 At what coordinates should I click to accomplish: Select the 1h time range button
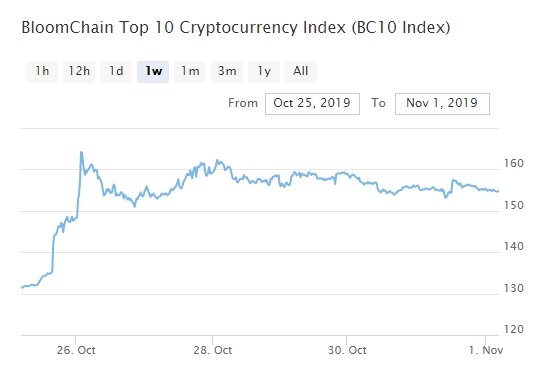[42, 71]
